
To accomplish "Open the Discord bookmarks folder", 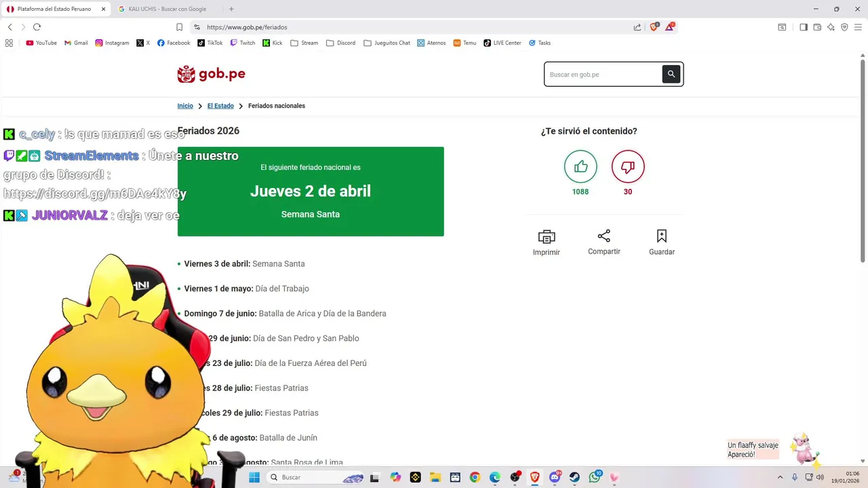I will [x=341, y=43].
